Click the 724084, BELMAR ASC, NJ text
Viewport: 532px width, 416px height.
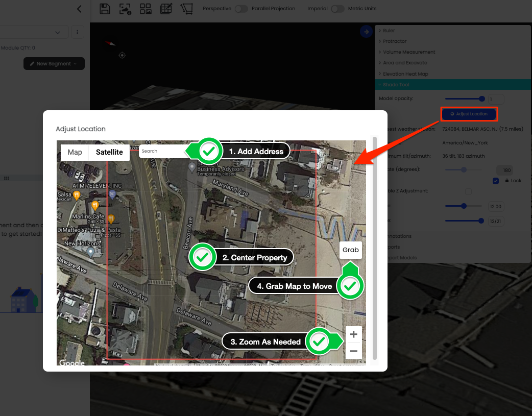482,129
